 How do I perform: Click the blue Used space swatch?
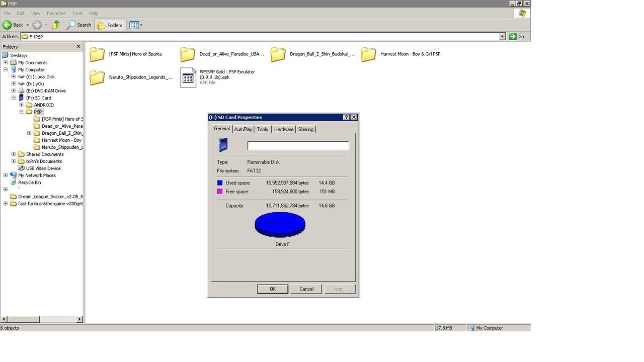(220, 183)
